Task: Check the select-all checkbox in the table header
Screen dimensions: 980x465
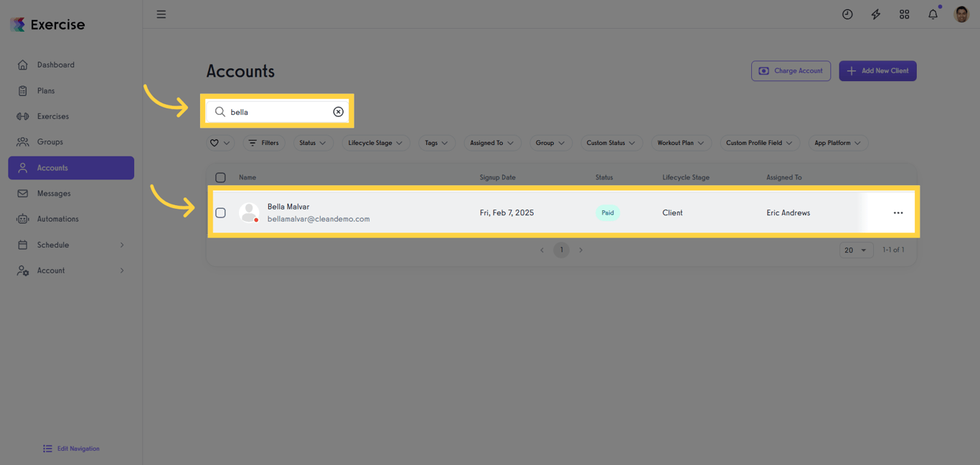Action: [220, 177]
